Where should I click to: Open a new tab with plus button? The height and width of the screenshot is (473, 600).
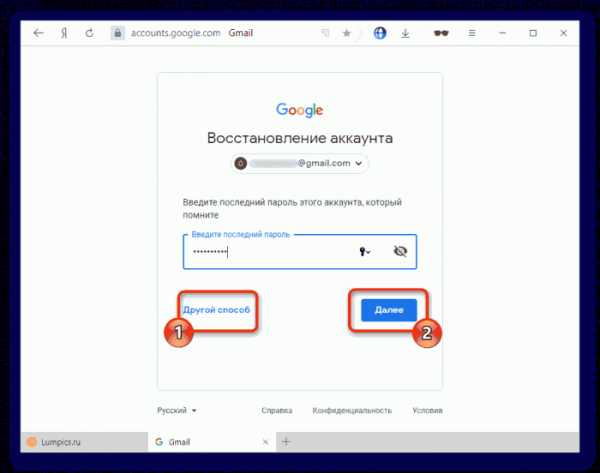[x=286, y=442]
